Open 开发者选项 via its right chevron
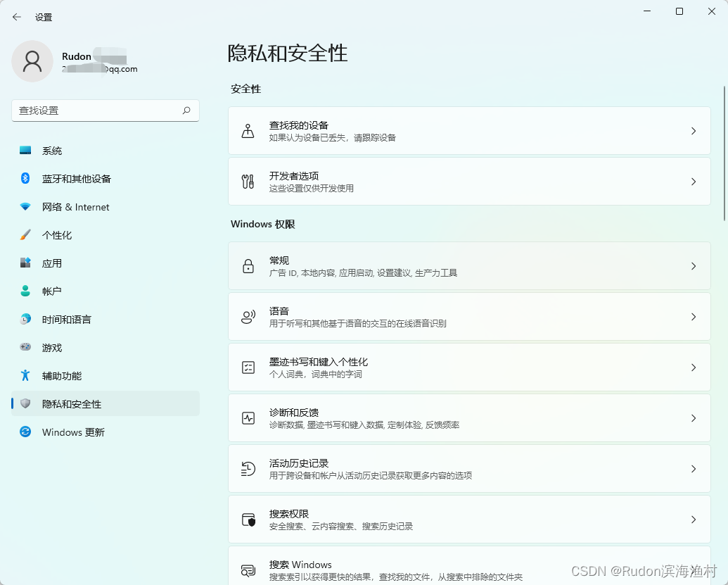 pyautogui.click(x=693, y=182)
